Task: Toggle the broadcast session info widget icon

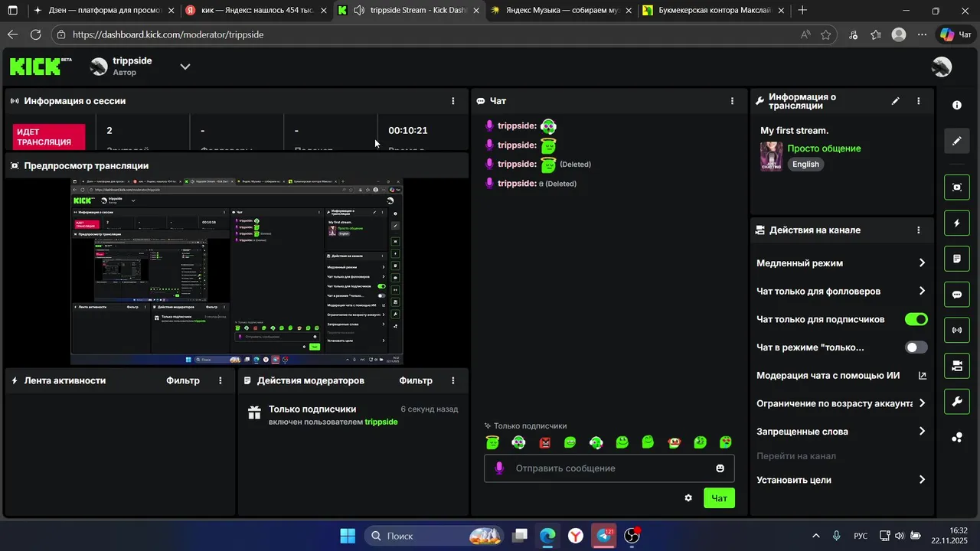Action: click(x=957, y=331)
